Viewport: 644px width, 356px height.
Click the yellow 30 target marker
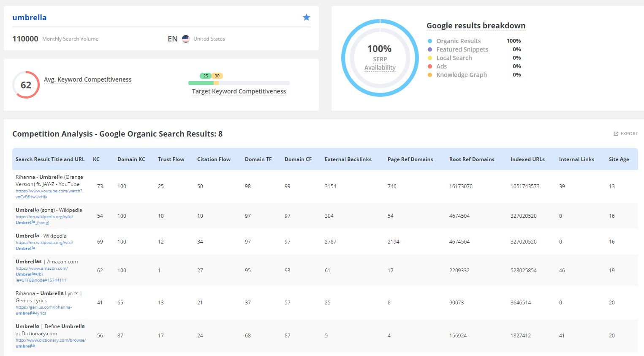[217, 76]
